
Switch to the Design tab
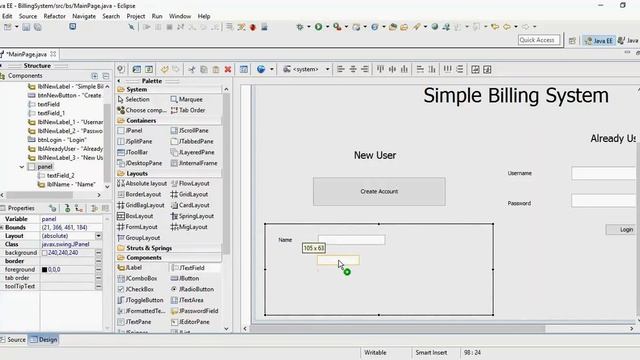tap(44, 340)
